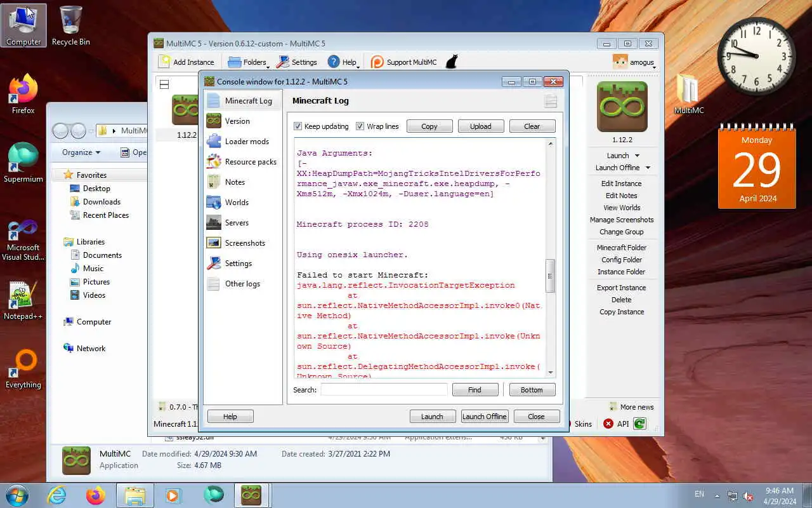This screenshot has height=508, width=812.
Task: Click the black cat icon in toolbar
Action: click(x=452, y=62)
